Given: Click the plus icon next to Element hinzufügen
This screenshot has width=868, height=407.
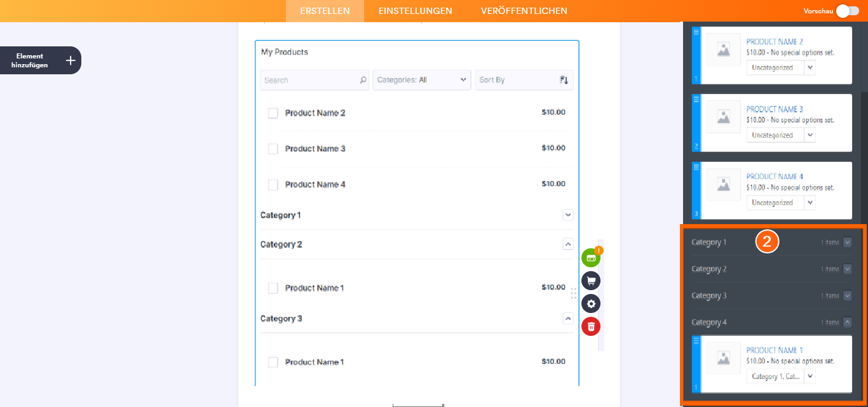Looking at the screenshot, I should tap(71, 60).
